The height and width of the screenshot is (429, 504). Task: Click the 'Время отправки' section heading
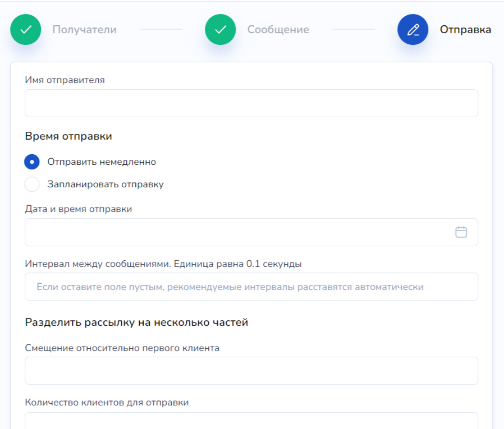click(x=68, y=136)
